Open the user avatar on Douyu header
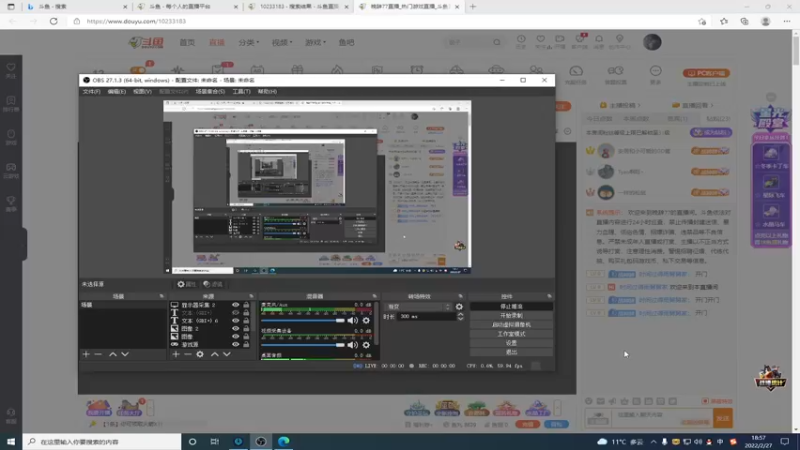This screenshot has height=450, width=800. (x=652, y=42)
